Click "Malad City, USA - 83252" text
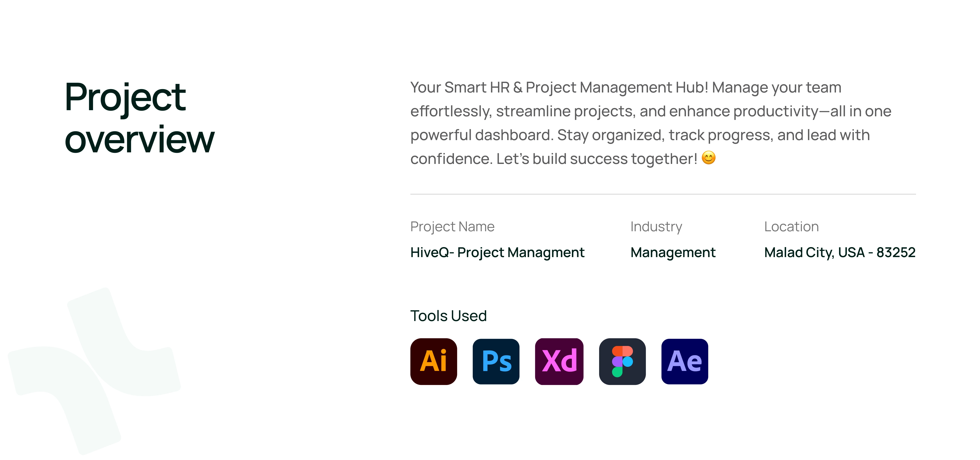The width and height of the screenshot is (980, 460). coord(840,252)
